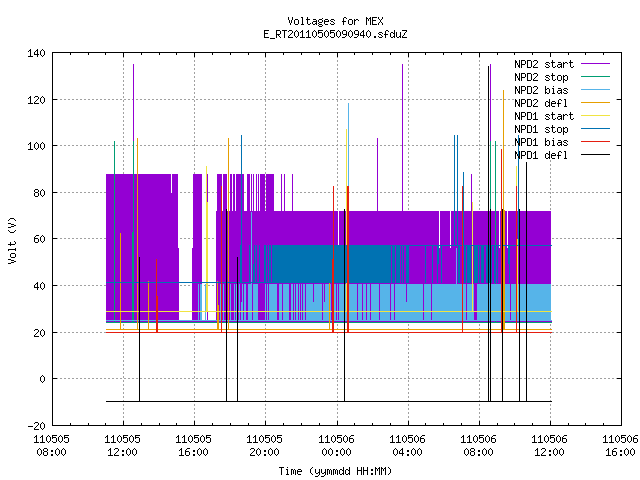Click the x-axis tick '110505 20:00'
This screenshot has height=480, width=640.
coord(264,446)
